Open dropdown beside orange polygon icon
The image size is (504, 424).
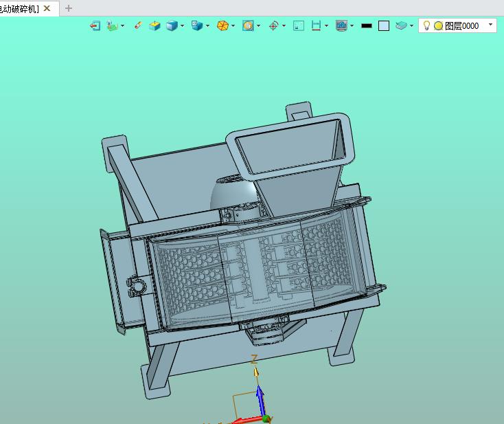pyautogui.click(x=233, y=25)
